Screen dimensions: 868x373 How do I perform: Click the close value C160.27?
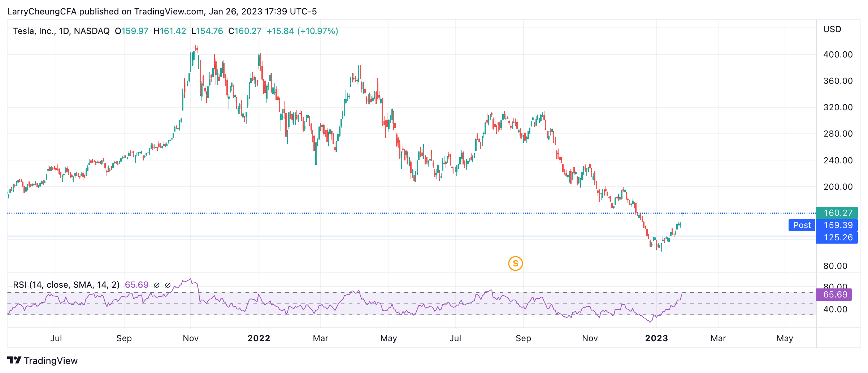point(245,31)
